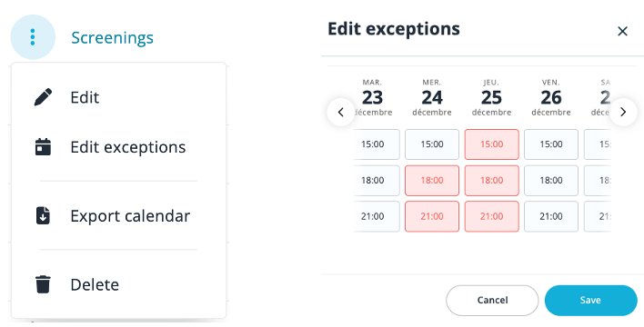Go to previous dates with left arrow
Screen dimensions: 644x327
pyautogui.click(x=341, y=112)
